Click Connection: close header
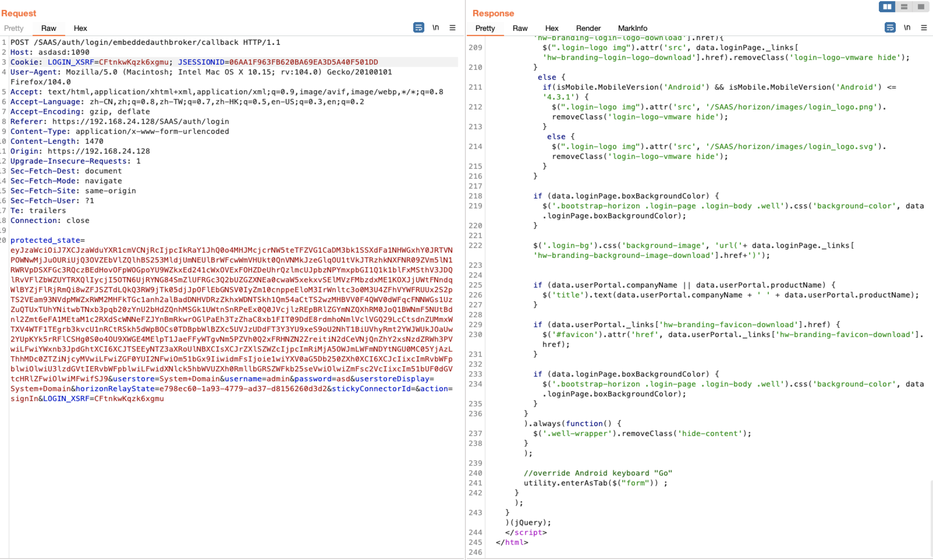The height and width of the screenshot is (560, 933). tap(49, 220)
